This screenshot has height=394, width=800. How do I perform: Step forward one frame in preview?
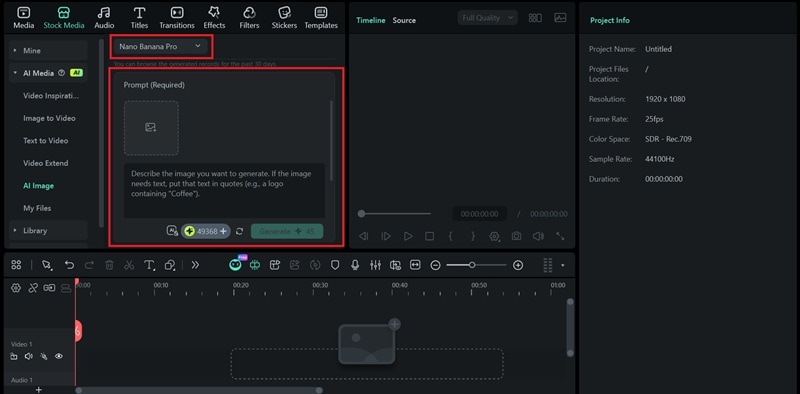(x=386, y=236)
